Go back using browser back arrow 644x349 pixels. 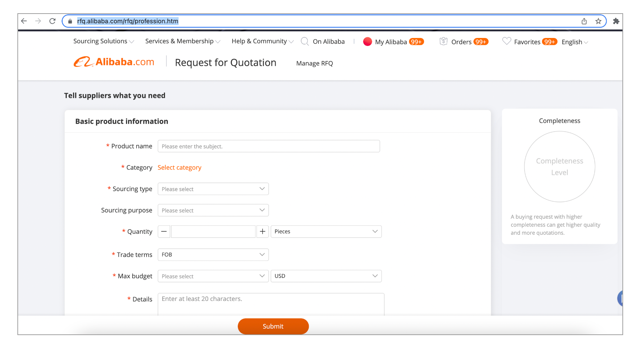24,21
